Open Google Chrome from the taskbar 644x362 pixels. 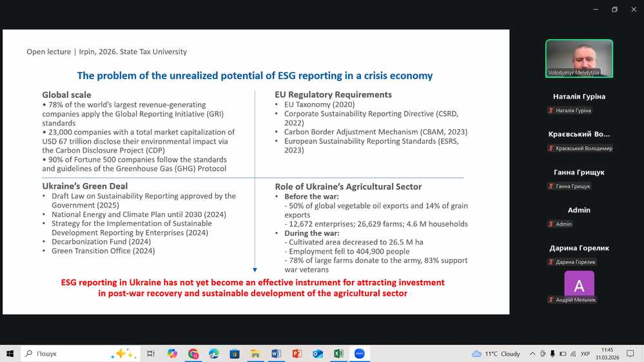[x=193, y=354]
